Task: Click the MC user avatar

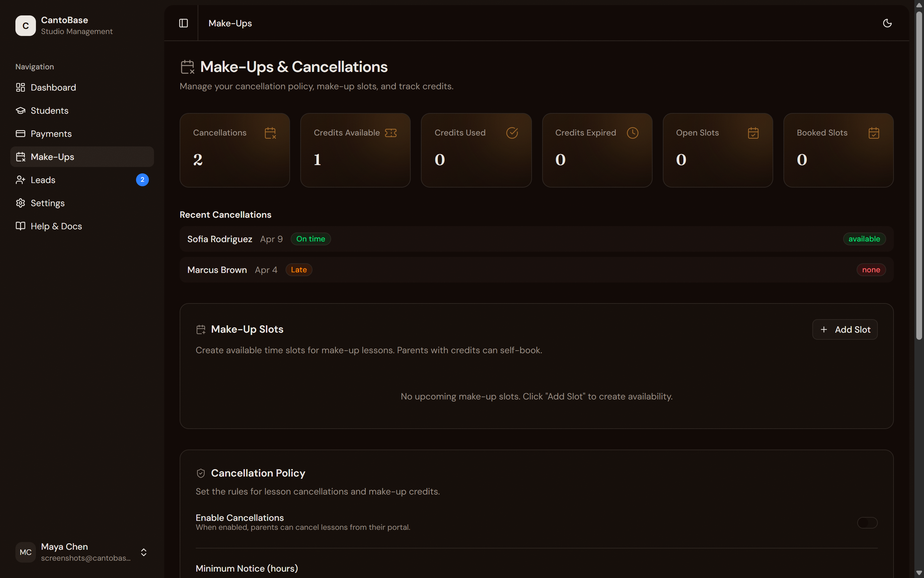Action: pos(26,552)
